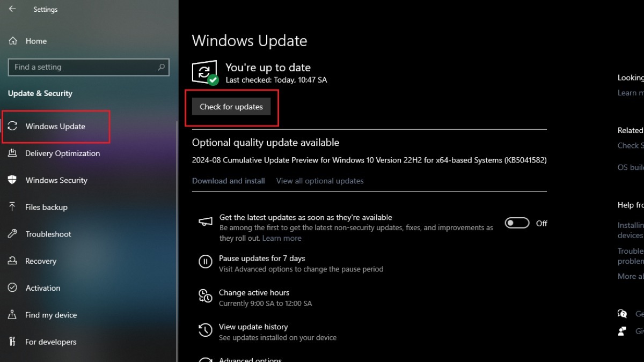Image resolution: width=644 pixels, height=362 pixels.
Task: Turn on get latest updates toggle
Action: click(x=517, y=223)
